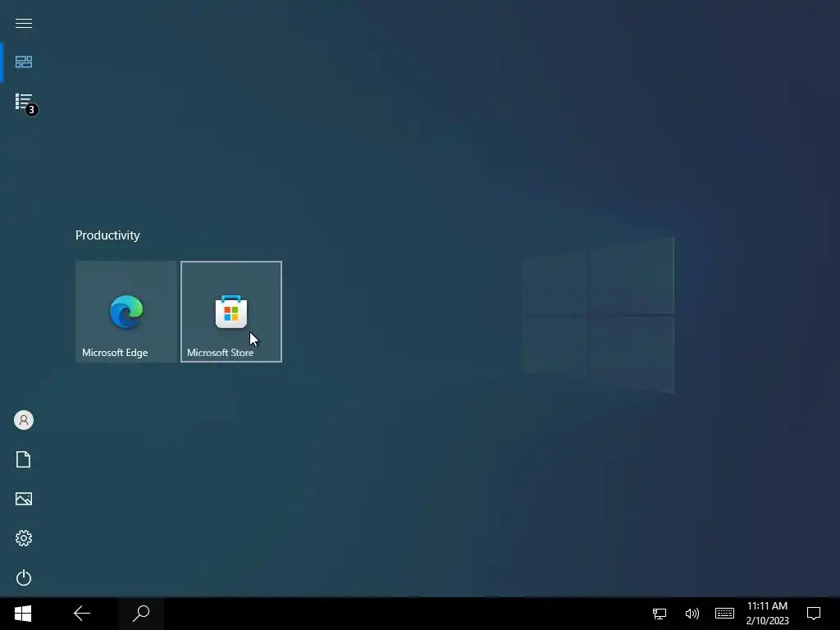Image resolution: width=840 pixels, height=630 pixels.
Task: Click the taskbar Back arrow
Action: click(x=82, y=614)
